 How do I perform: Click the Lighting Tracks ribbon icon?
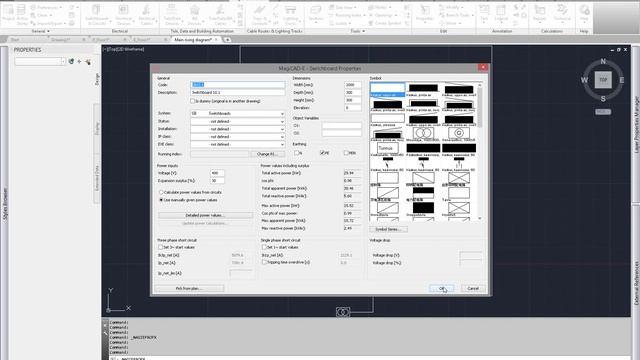290,14
